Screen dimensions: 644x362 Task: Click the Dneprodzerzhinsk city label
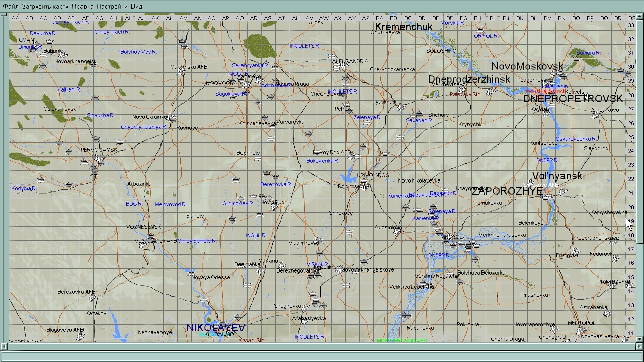(x=469, y=79)
